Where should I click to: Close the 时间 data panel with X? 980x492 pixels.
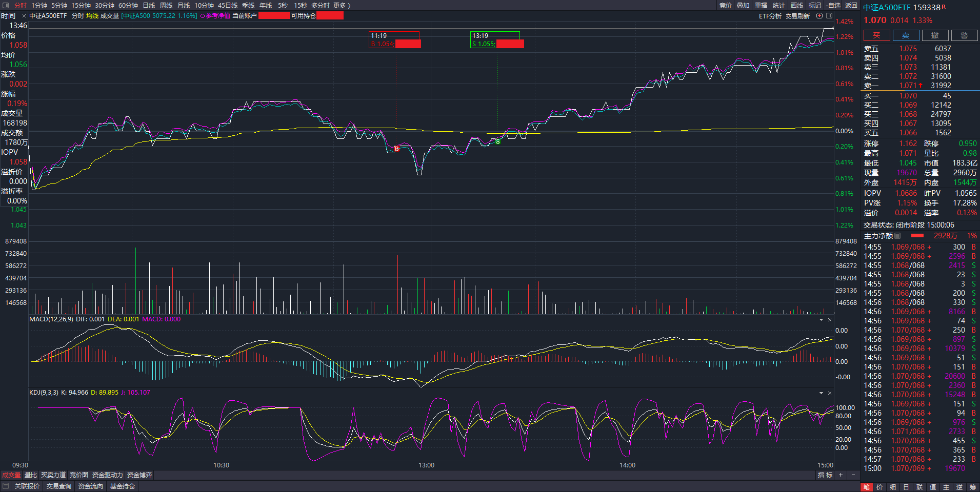(x=24, y=16)
